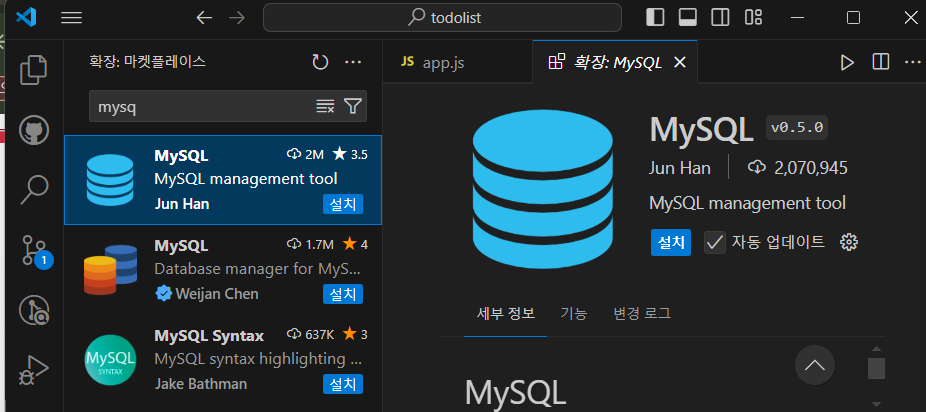
Task: Click the todolist command center search box
Action: [x=442, y=18]
